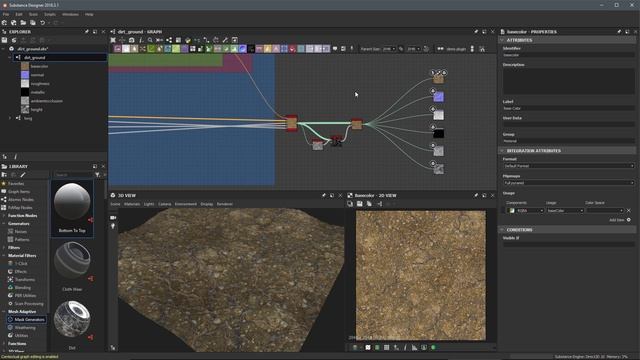Click the undo icon in main toolbar
The width and height of the screenshot is (640, 360).
pyautogui.click(x=42, y=23)
